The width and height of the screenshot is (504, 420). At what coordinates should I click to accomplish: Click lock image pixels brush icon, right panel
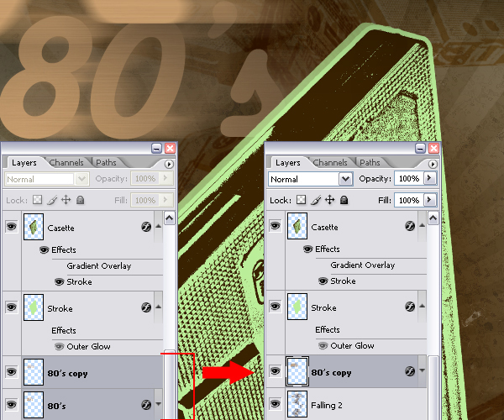tap(315, 201)
